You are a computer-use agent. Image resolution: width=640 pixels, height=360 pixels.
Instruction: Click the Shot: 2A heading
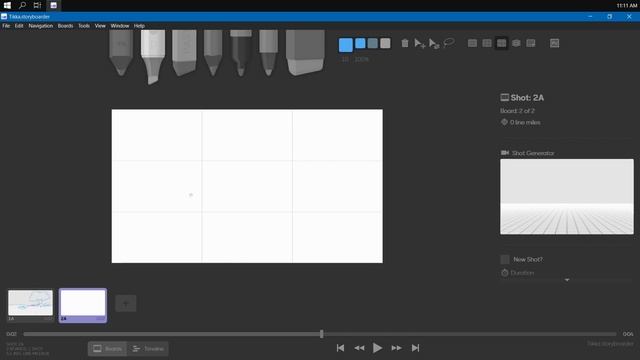[x=527, y=98]
